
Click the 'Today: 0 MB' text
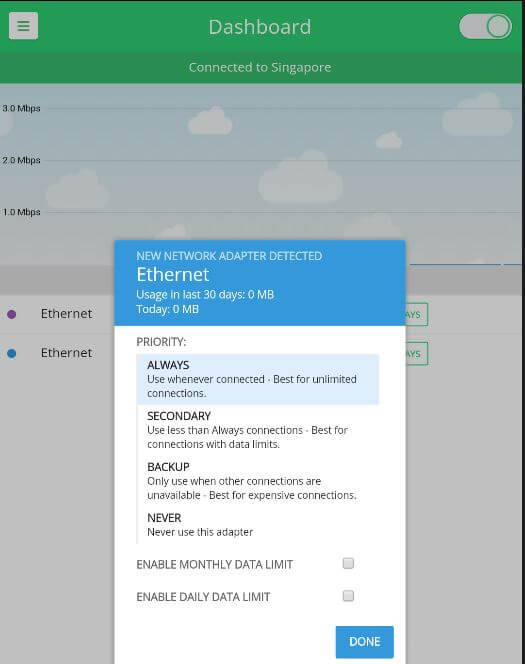[x=167, y=309]
